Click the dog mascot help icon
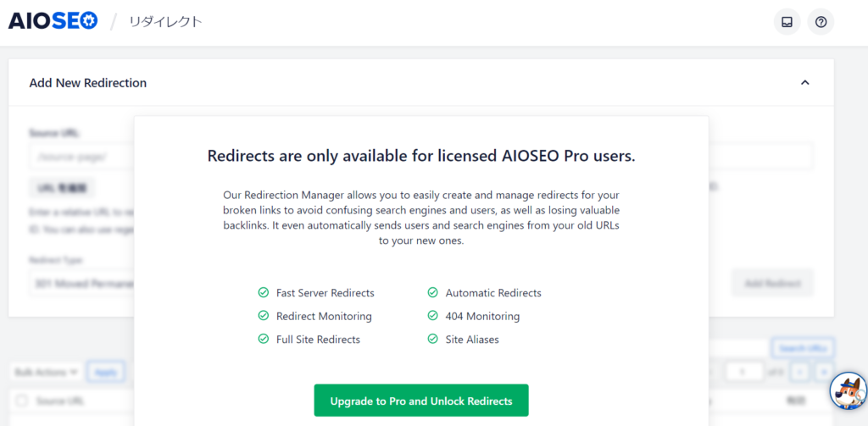This screenshot has height=426, width=868. click(x=847, y=391)
